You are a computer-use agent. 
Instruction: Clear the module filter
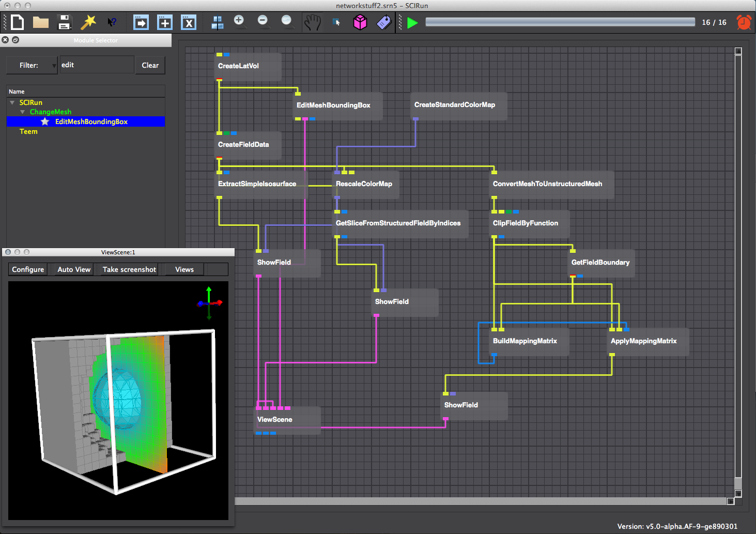[x=150, y=65]
